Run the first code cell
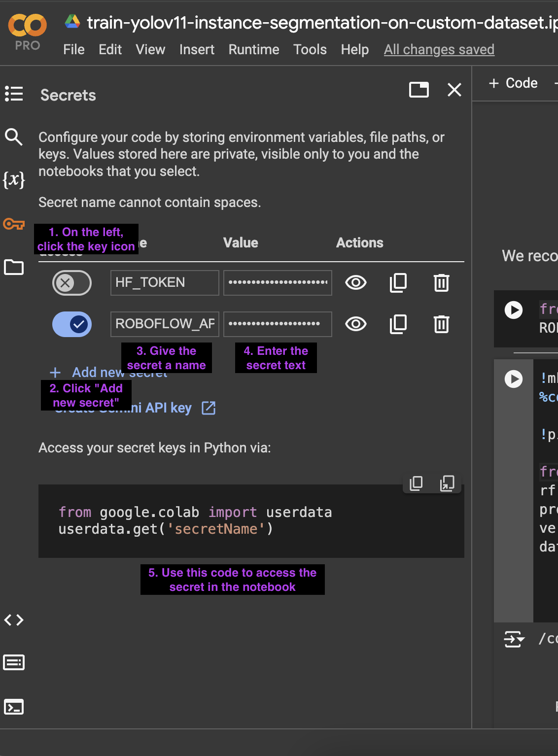 point(514,310)
